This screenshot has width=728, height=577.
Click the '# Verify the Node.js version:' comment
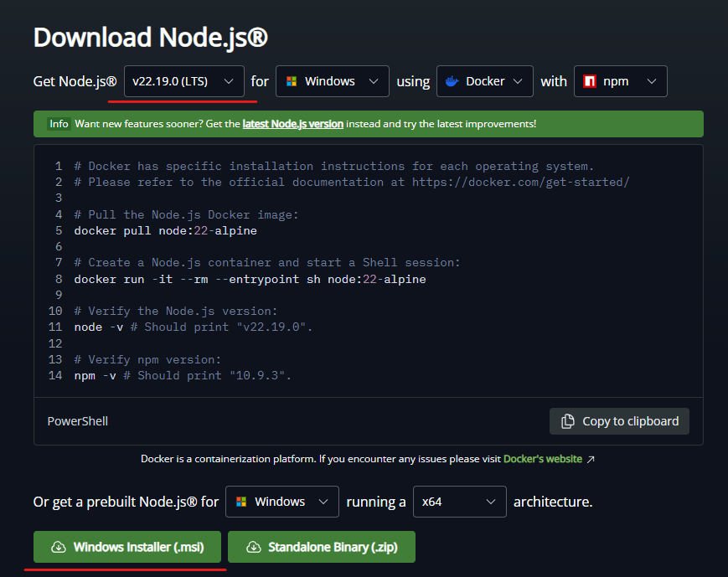coord(176,311)
